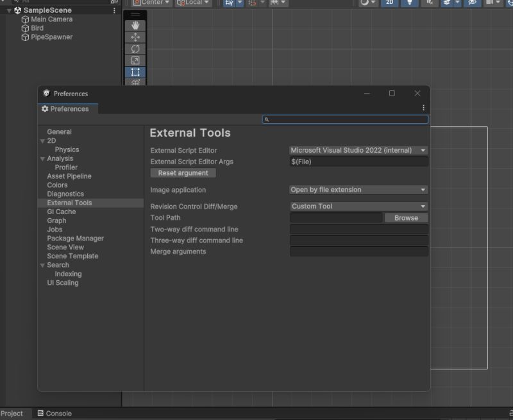Collapse the Search preferences category

(x=42, y=265)
